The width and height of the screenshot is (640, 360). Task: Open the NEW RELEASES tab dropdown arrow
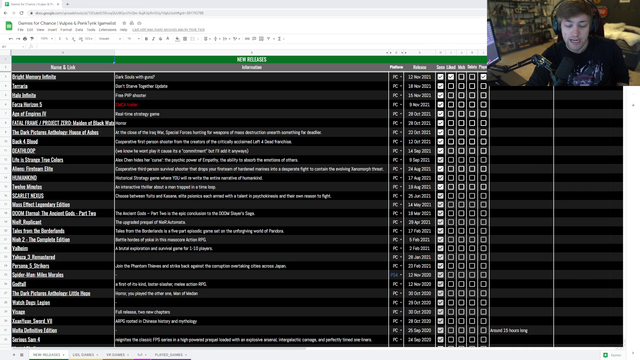(x=63, y=355)
